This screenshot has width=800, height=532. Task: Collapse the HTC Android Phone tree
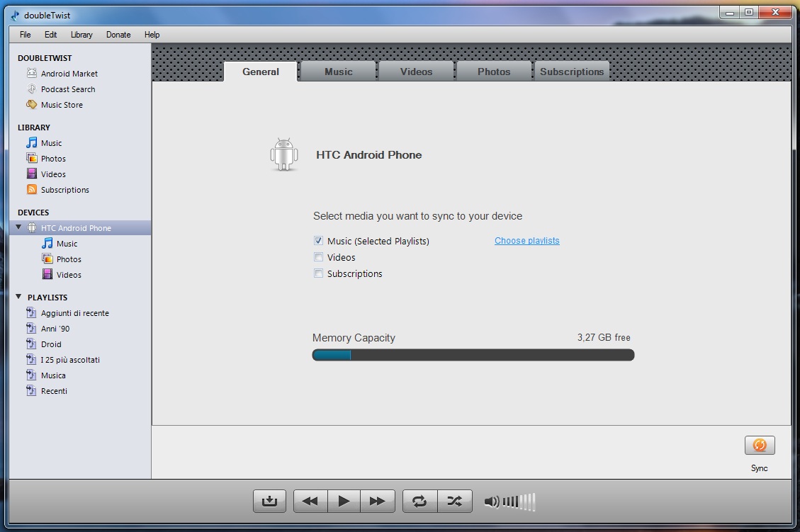click(x=18, y=227)
